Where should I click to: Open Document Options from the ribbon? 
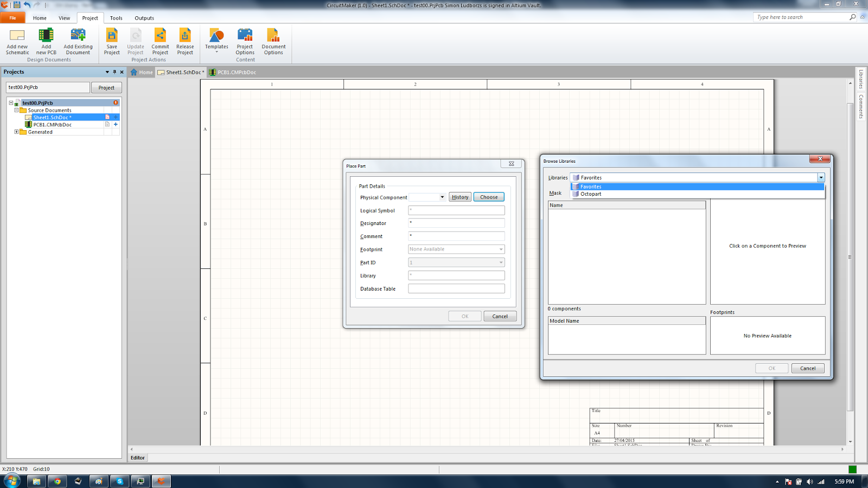click(x=273, y=41)
